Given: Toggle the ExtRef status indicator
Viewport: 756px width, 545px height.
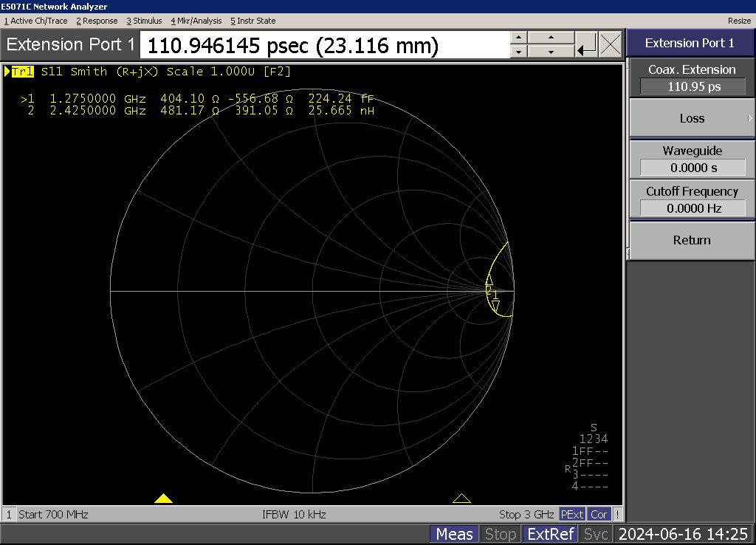Looking at the screenshot, I should coord(550,534).
